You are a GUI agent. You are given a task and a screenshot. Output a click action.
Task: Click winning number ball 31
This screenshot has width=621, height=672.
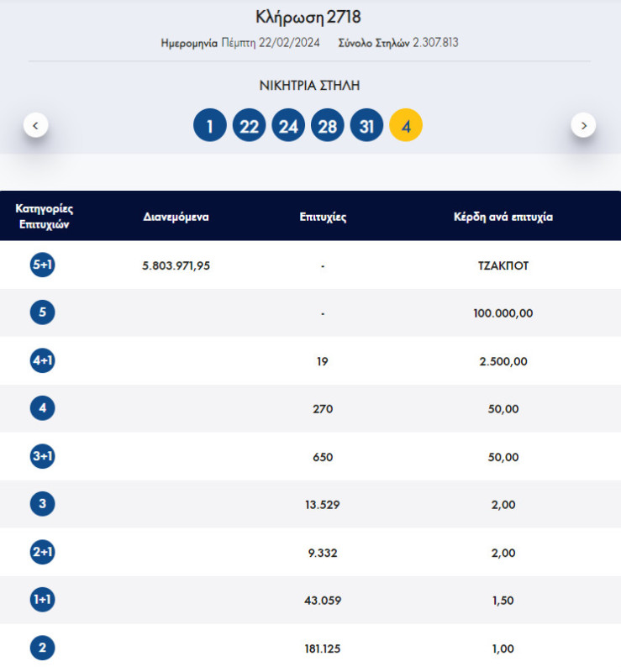366,126
